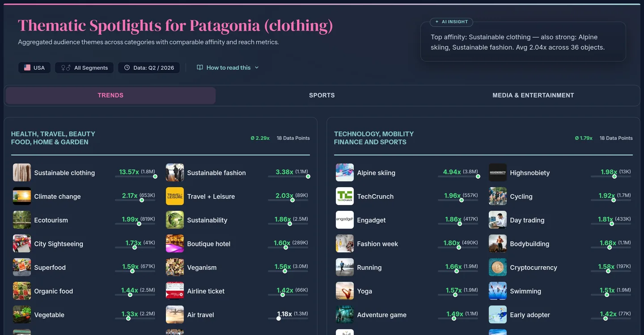Click the Engadget logo icon
This screenshot has height=335, width=644.
point(345,220)
